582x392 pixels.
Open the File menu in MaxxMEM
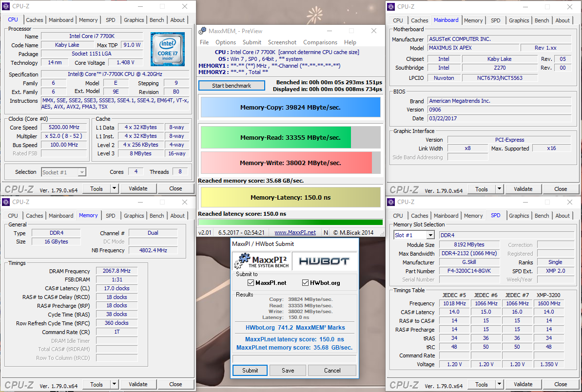tap(204, 42)
